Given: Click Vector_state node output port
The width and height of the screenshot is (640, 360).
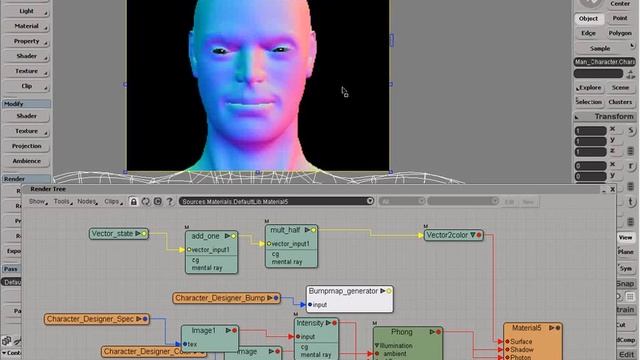Looking at the screenshot, I should coord(144,233).
